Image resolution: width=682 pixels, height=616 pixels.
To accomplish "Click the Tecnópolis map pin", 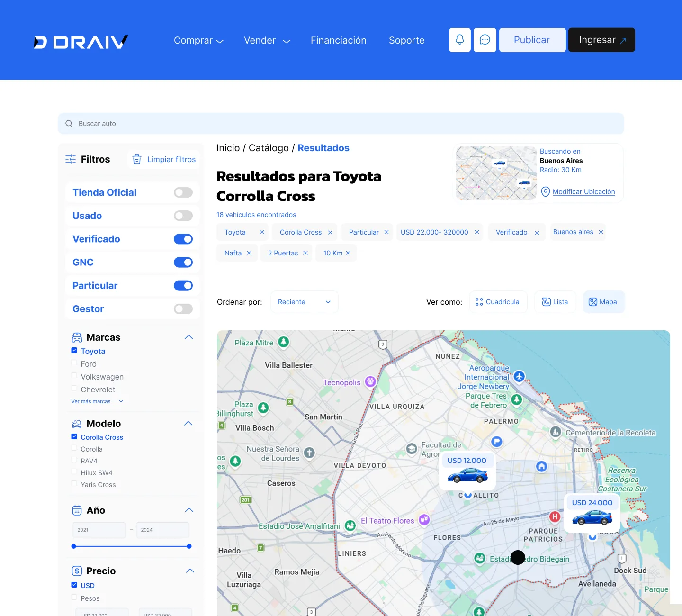I will click(x=370, y=381).
